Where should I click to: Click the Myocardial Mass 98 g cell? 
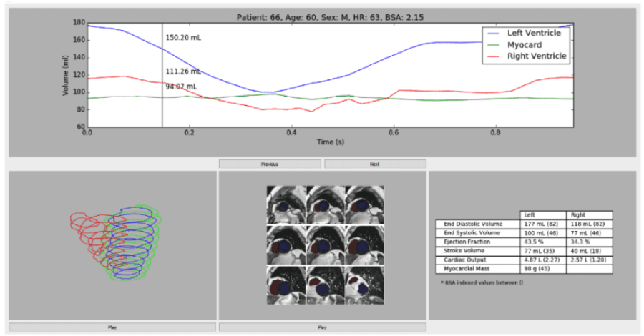coord(543,269)
